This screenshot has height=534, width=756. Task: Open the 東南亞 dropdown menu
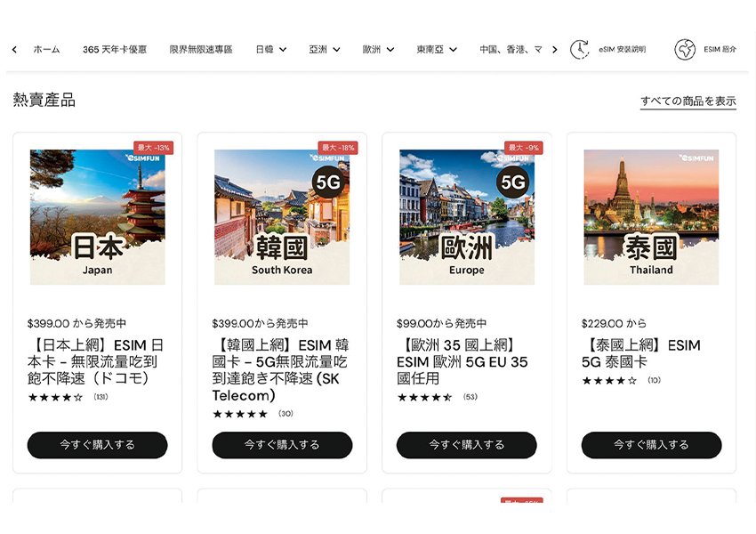[x=437, y=50]
